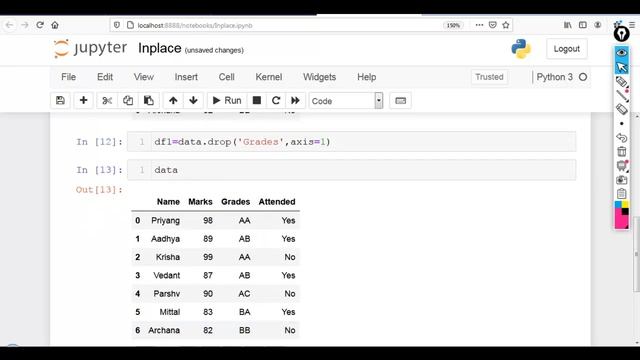Select the pen tool in annotation bar
Screen dimensions: 640x360
(x=622, y=82)
